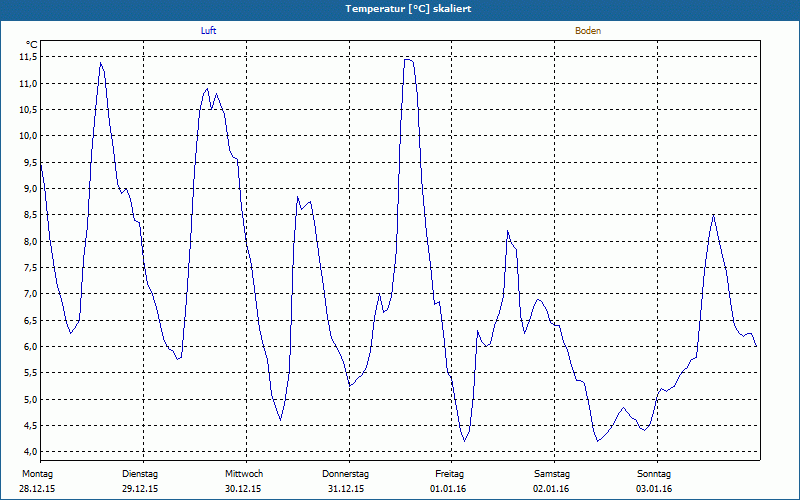Image resolution: width=800 pixels, height=500 pixels.
Task: Click the 4,5 y-axis value
Action: coord(30,425)
